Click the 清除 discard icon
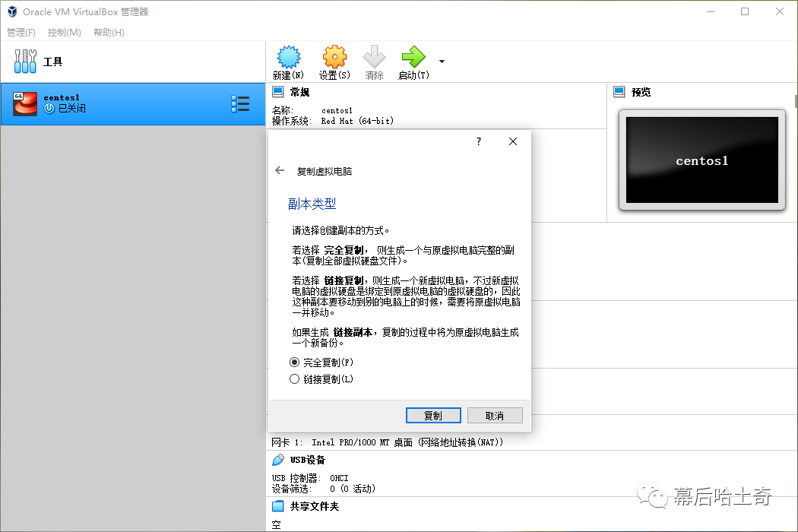The height and width of the screenshot is (532, 798). (374, 58)
